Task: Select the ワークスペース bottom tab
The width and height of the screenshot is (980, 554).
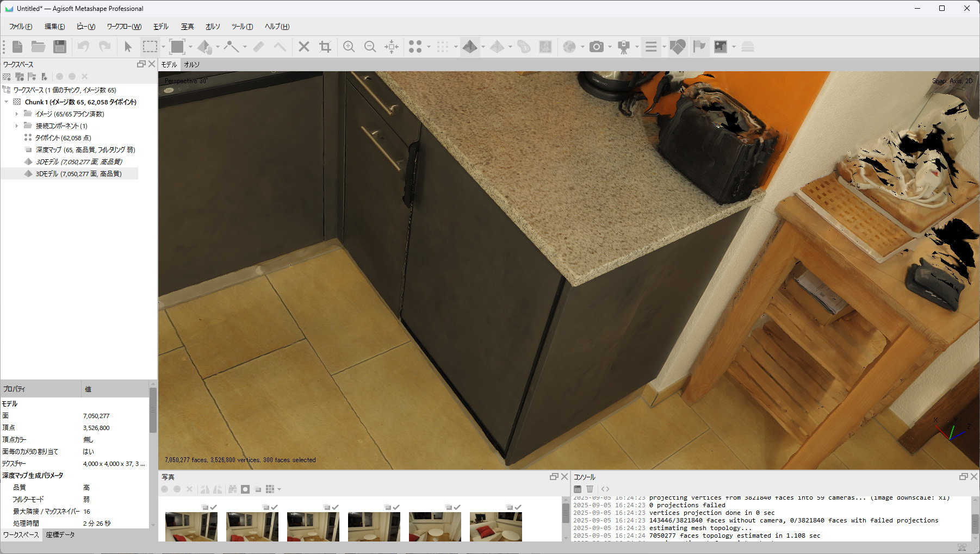Action: (x=21, y=535)
